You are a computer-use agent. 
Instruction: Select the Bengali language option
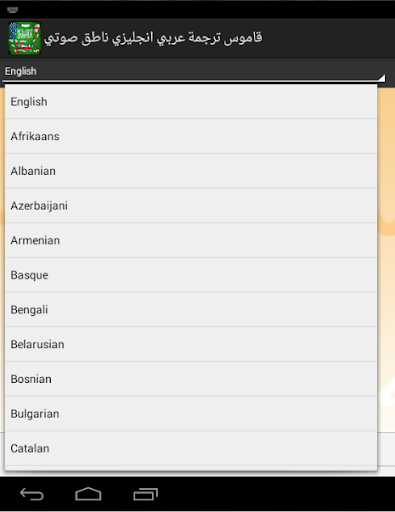pyautogui.click(x=191, y=310)
